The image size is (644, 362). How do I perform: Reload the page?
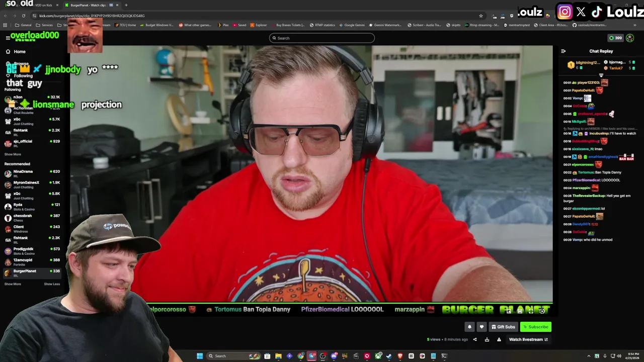24,16
